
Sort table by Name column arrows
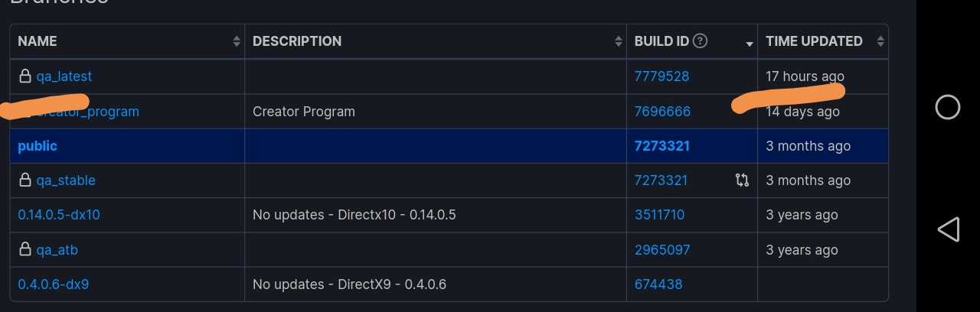[x=237, y=41]
